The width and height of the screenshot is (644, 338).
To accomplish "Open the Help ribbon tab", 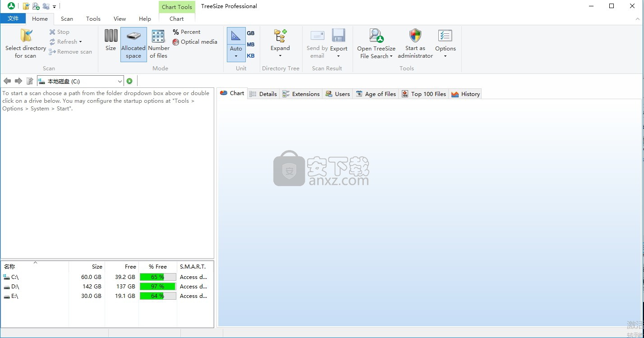I will point(145,19).
